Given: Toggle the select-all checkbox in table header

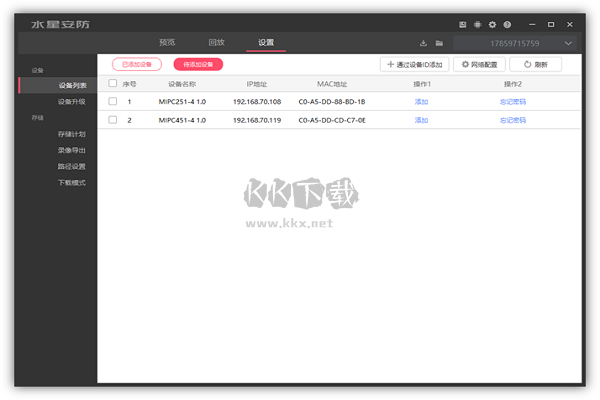Looking at the screenshot, I should [112, 84].
